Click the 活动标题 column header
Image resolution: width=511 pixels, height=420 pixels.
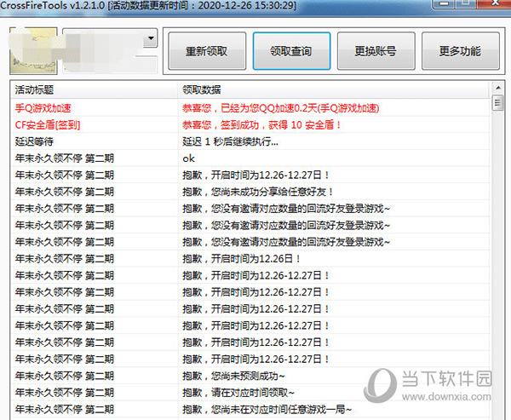94,89
